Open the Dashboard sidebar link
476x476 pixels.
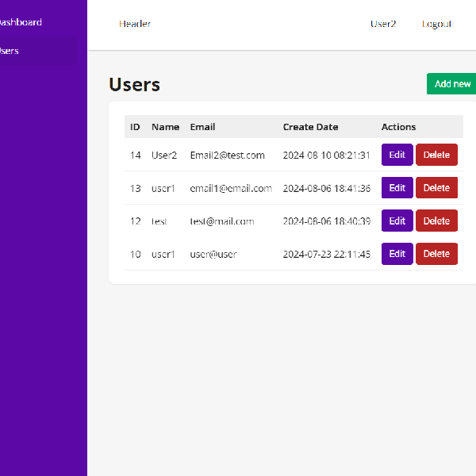point(21,22)
